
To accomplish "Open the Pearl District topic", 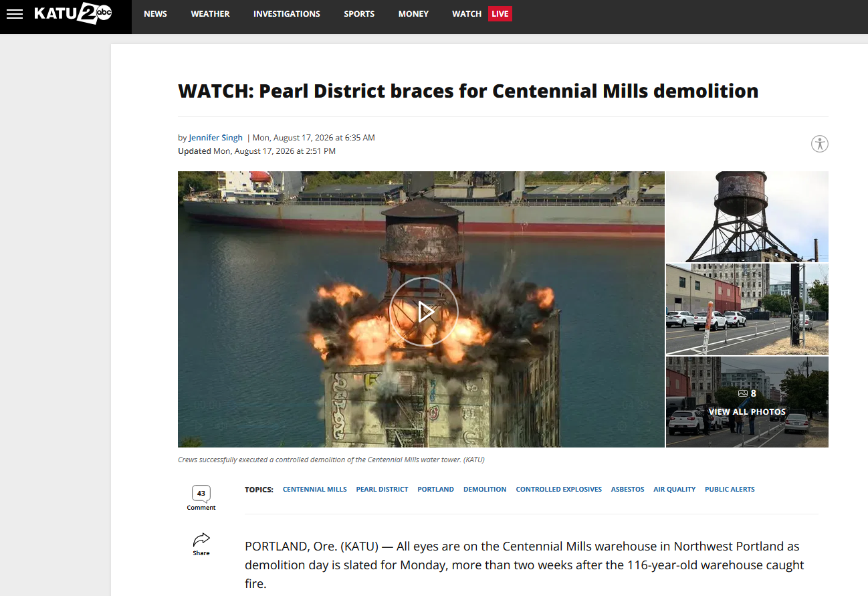I will [382, 490].
